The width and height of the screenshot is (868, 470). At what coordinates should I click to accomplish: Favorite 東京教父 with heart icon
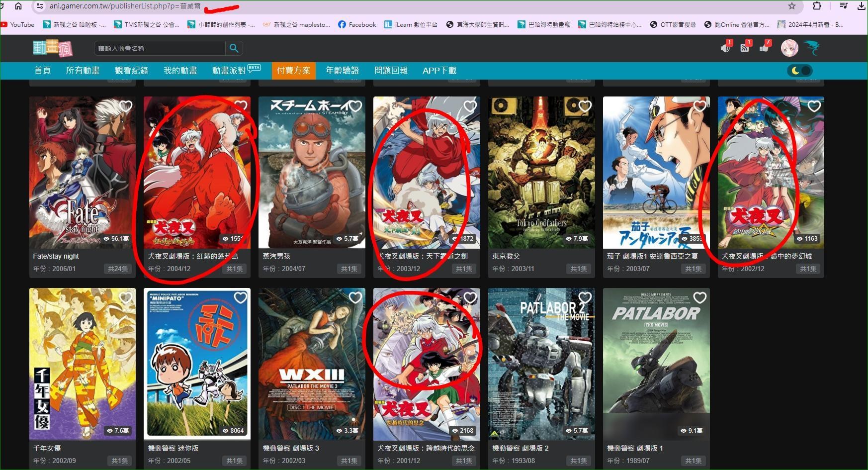[585, 106]
